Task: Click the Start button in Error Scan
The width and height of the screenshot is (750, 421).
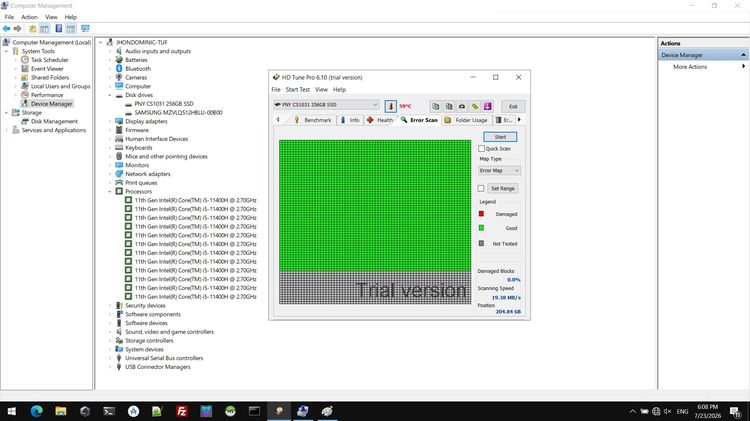Action: point(500,137)
